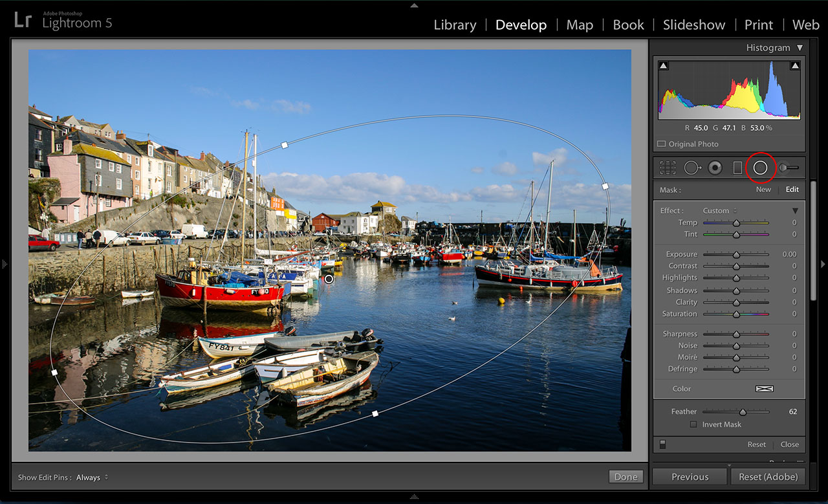Enable the Original Photo checkbox

pyautogui.click(x=661, y=144)
